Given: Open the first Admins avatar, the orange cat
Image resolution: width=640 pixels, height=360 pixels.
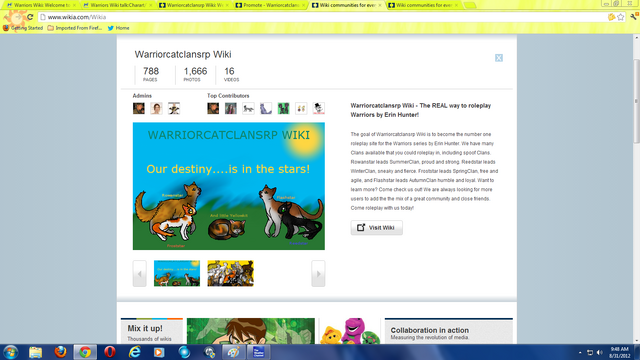Looking at the screenshot, I should click(x=139, y=108).
